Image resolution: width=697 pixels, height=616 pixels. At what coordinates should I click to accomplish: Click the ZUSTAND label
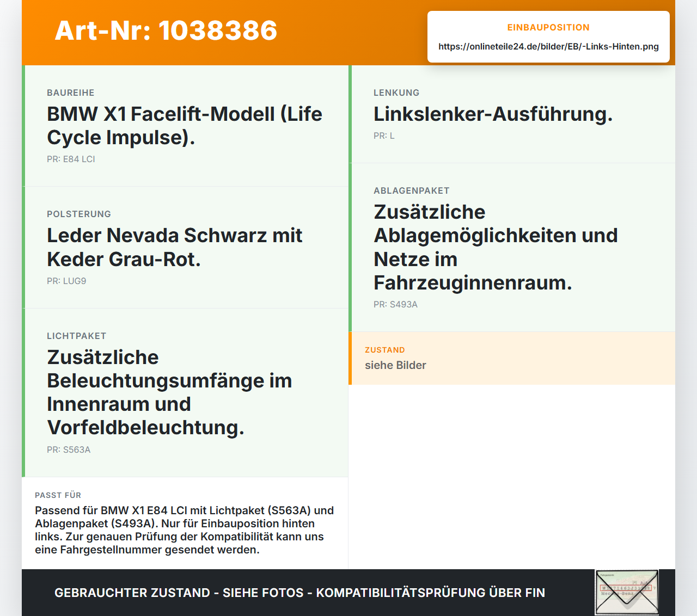pyautogui.click(x=385, y=350)
